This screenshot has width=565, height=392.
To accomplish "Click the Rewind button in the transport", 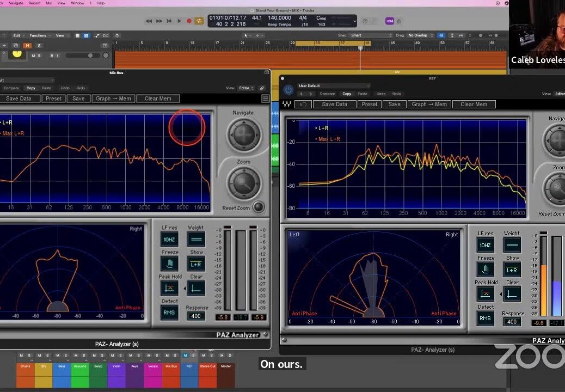I will coord(149,21).
